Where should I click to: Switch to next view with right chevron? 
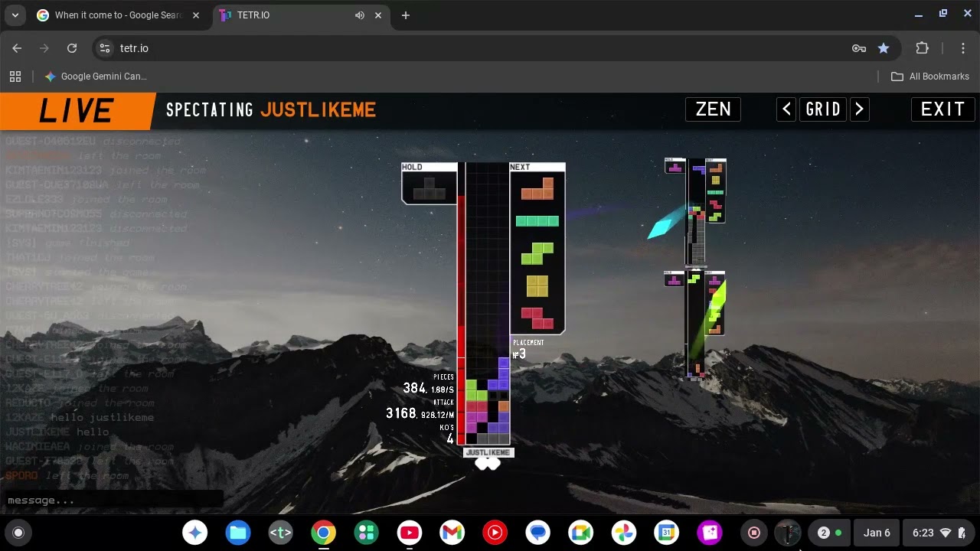(859, 109)
